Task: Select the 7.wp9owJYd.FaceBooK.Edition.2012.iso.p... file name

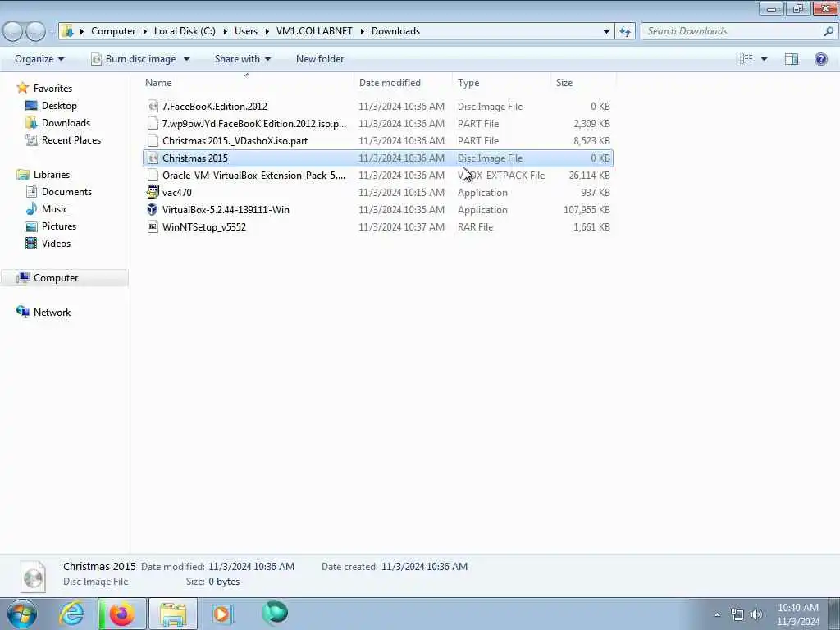Action: [x=254, y=124]
